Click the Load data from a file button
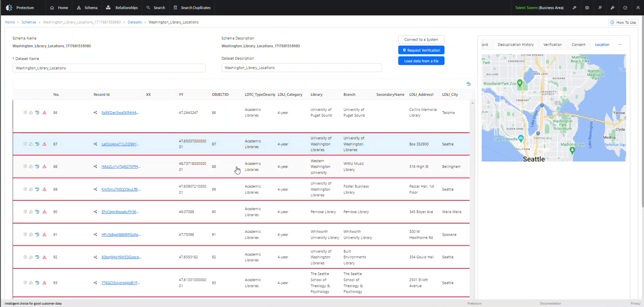644x307 pixels. pos(421,61)
